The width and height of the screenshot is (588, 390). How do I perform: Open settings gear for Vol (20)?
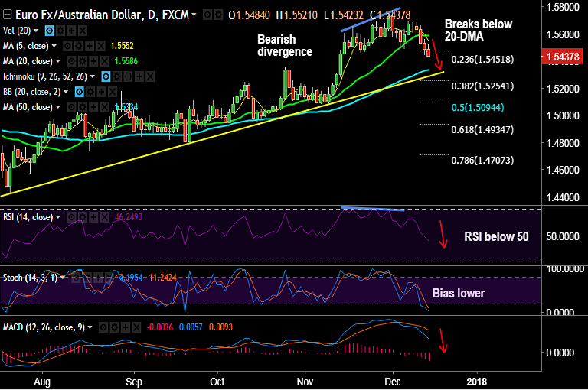click(x=60, y=31)
